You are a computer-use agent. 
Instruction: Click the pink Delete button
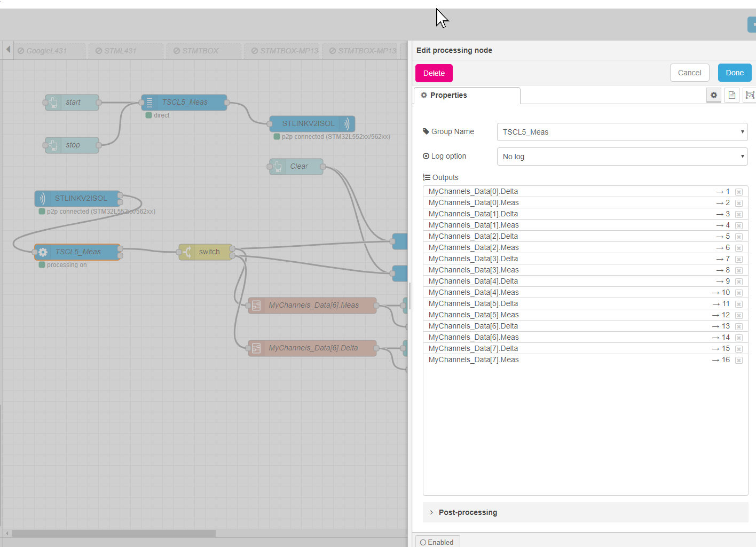[434, 73]
